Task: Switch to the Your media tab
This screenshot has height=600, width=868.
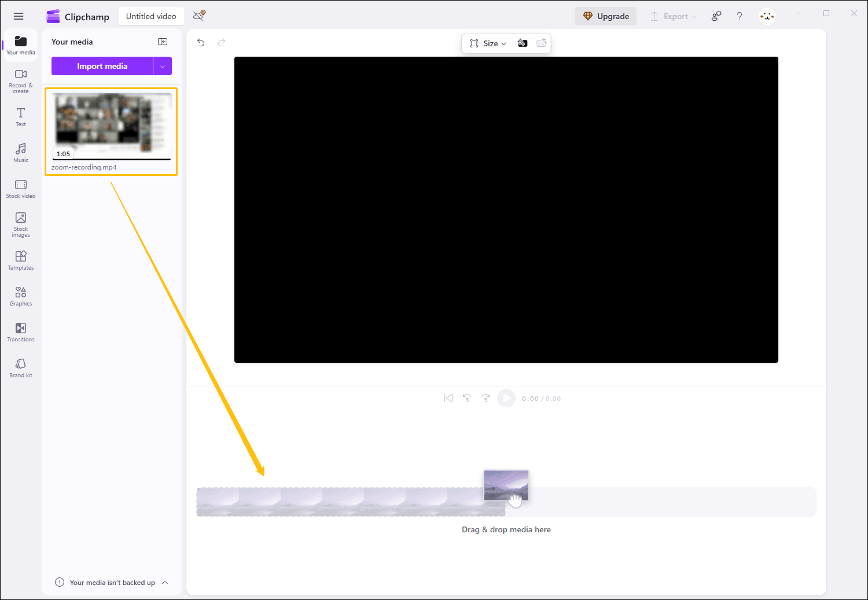Action: pyautogui.click(x=20, y=45)
